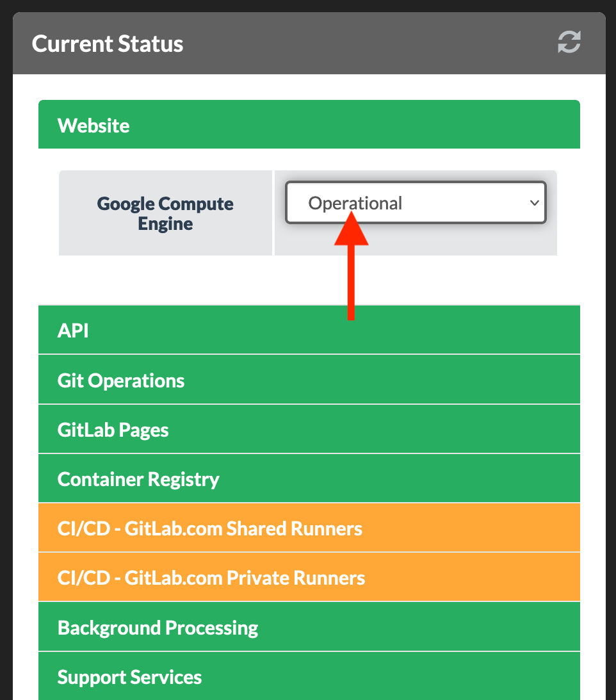Click the refresh icon in Current Status header

(569, 43)
